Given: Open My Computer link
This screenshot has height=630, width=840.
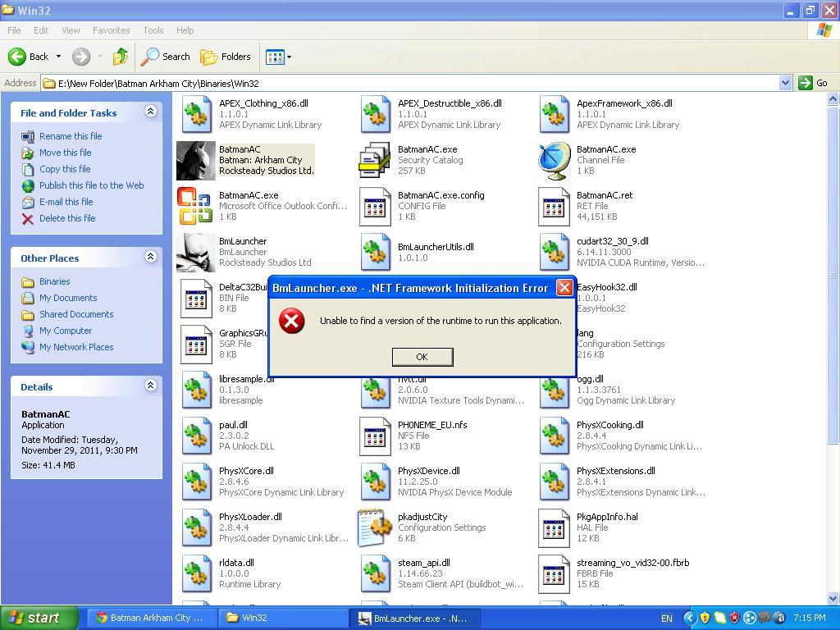Looking at the screenshot, I should click(x=66, y=331).
